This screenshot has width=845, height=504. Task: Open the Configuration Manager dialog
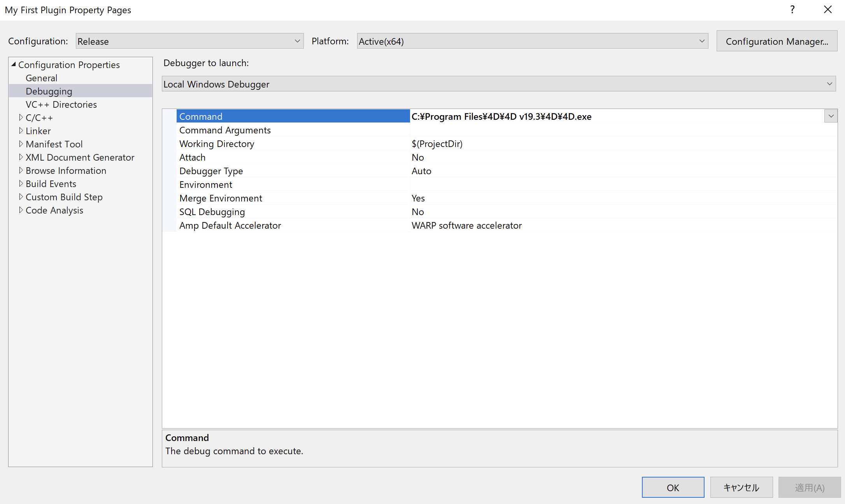(x=777, y=41)
